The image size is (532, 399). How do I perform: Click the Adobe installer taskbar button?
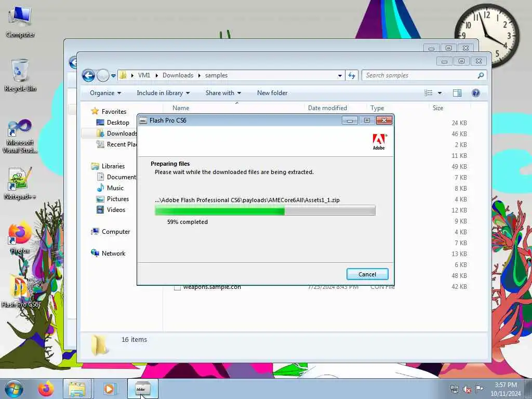(142, 389)
